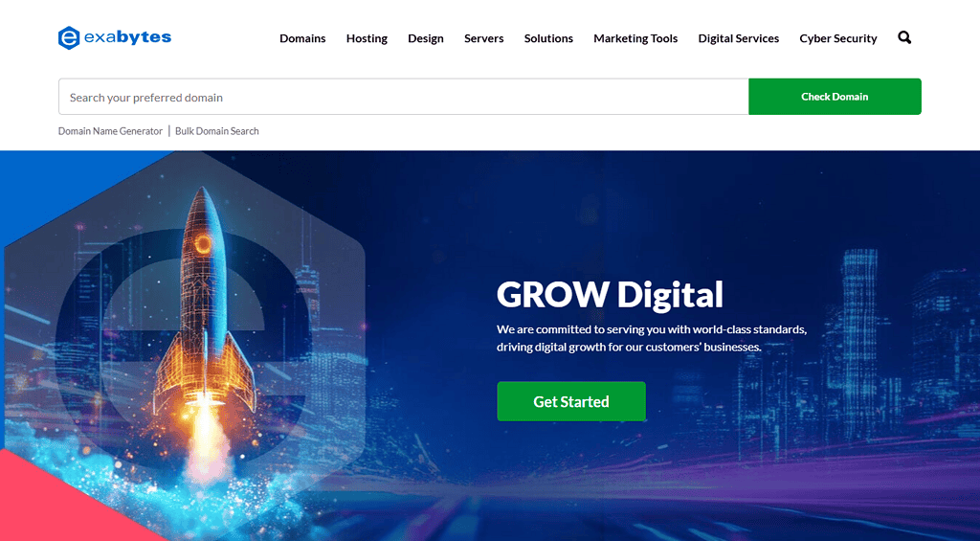Click the Exabytes hexagon logo icon
The width and height of the screenshot is (980, 541).
point(69,37)
